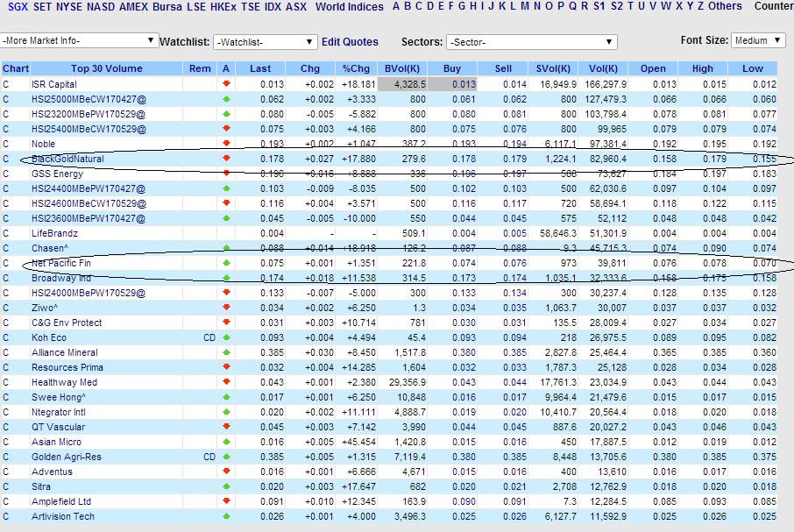
Task: Click the 166,297.9 volume value
Action: pos(606,84)
